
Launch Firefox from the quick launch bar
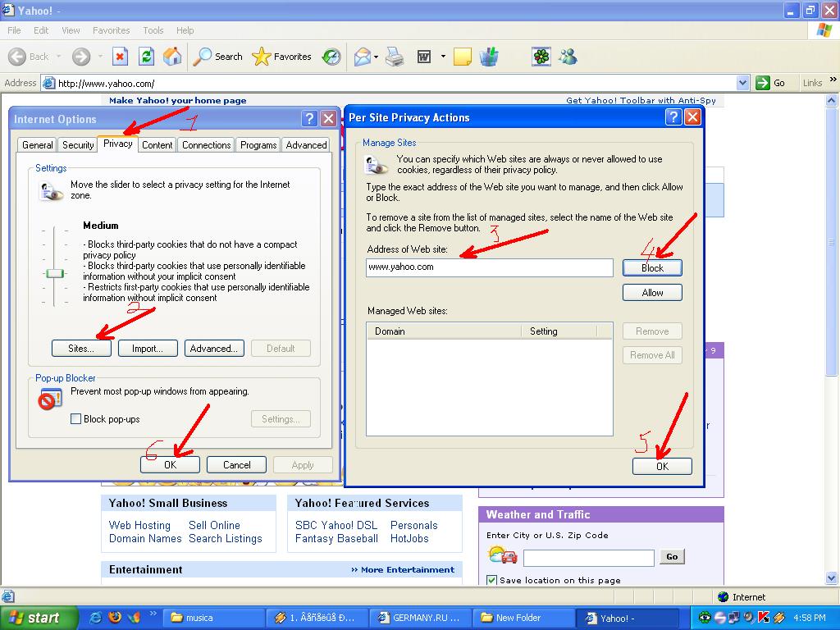click(x=115, y=618)
